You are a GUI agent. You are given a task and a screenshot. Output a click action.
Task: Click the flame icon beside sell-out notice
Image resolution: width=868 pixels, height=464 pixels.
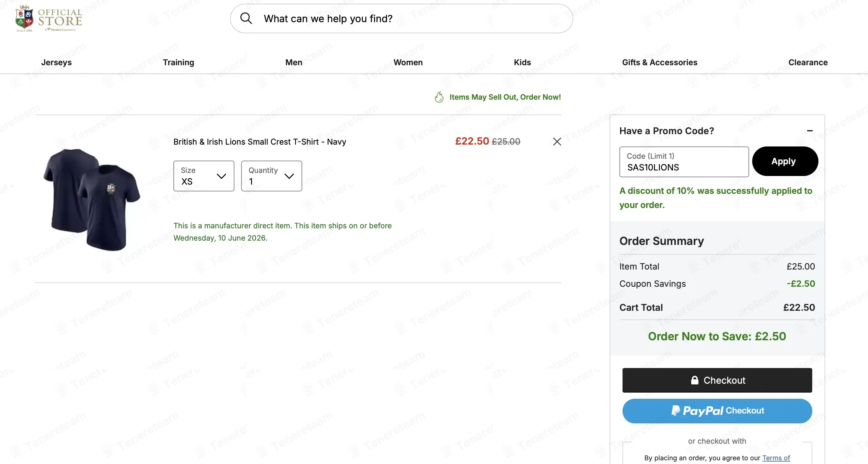pyautogui.click(x=439, y=97)
